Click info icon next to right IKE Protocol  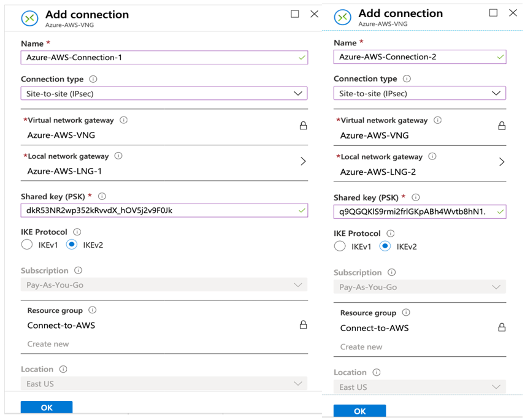pos(391,233)
